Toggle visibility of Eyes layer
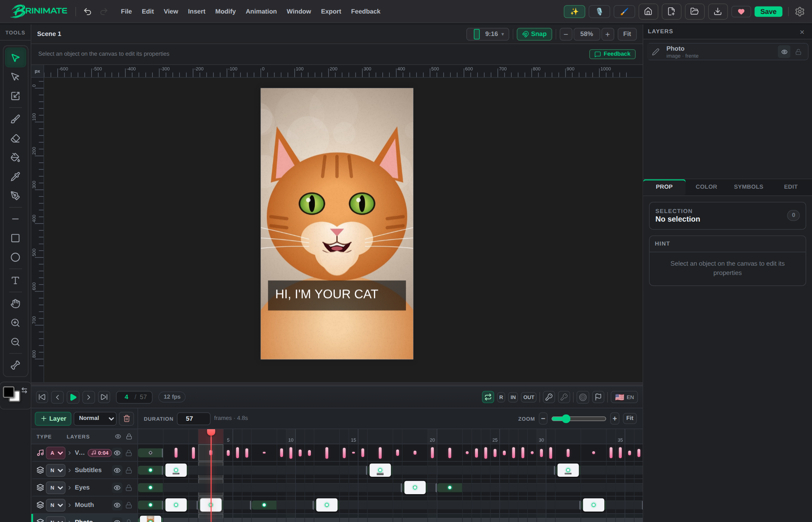The image size is (812, 522). (x=117, y=488)
